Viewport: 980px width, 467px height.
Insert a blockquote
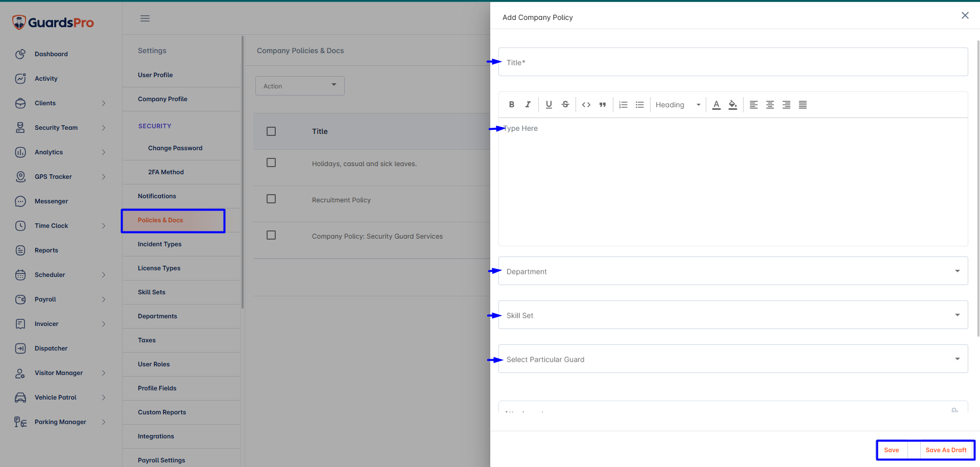click(603, 105)
